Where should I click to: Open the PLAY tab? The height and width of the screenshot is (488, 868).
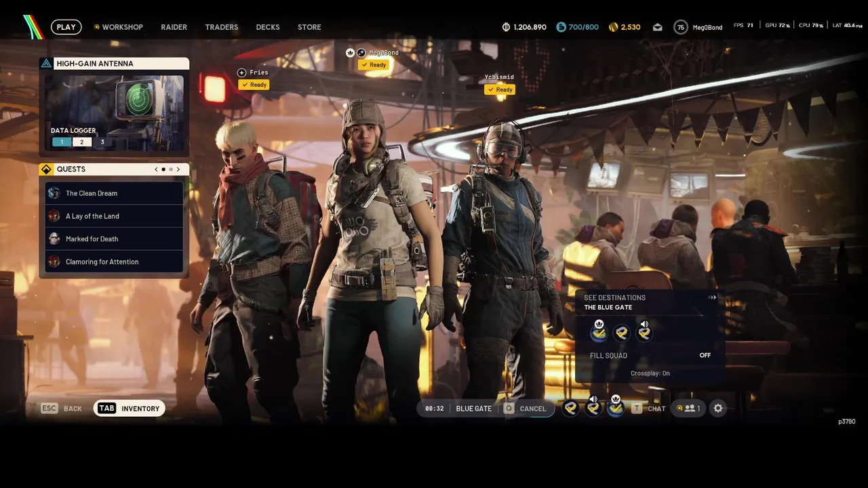[66, 27]
